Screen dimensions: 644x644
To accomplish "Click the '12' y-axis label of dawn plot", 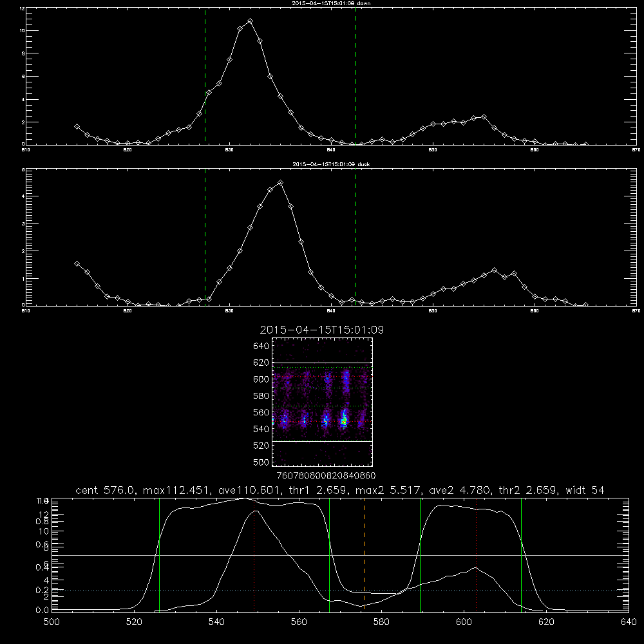I will 22,8.
